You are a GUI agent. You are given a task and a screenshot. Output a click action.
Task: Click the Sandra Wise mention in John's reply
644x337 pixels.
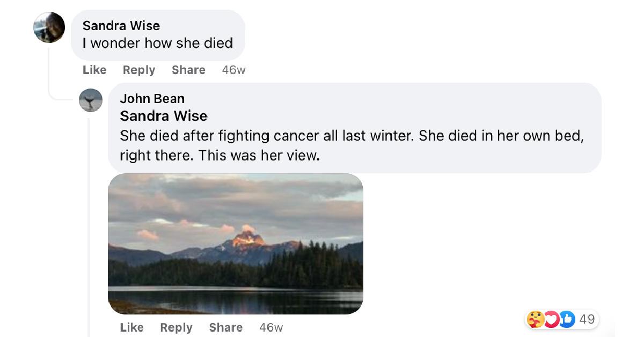point(163,116)
